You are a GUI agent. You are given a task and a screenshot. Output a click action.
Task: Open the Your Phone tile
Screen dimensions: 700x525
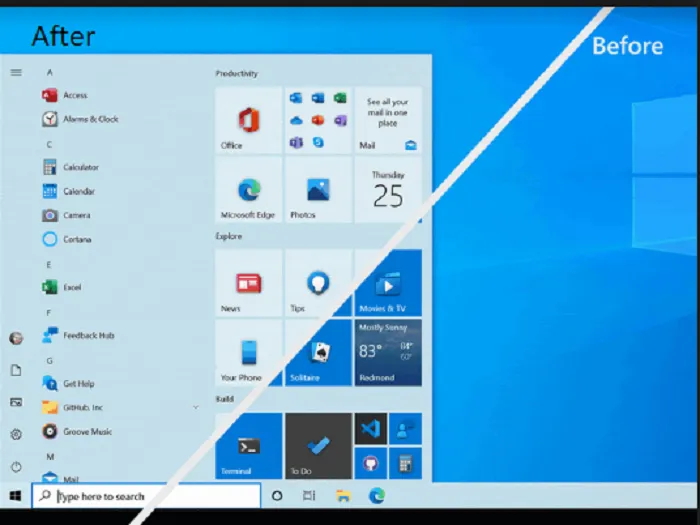coord(248,352)
